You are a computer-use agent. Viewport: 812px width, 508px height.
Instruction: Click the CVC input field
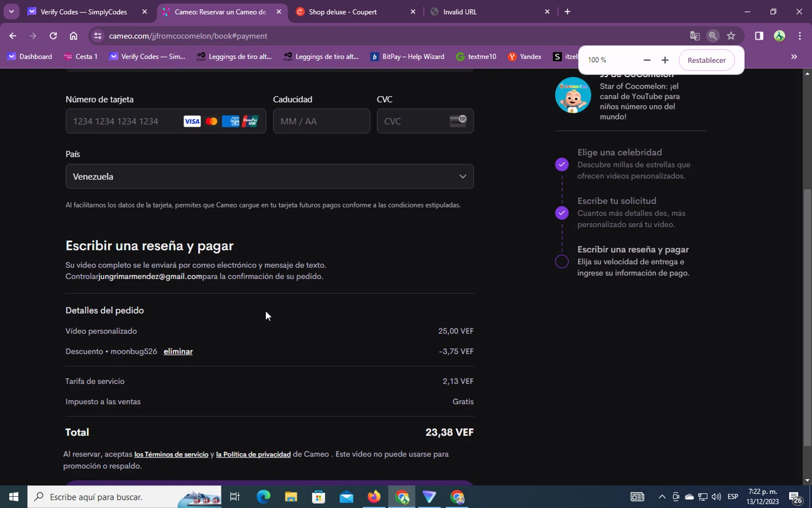pyautogui.click(x=425, y=121)
